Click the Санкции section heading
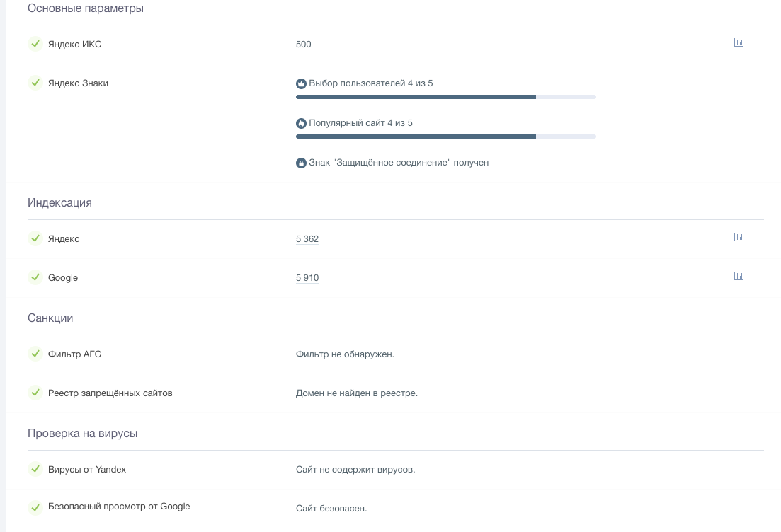Screen dimensions: 781x532 click(50, 318)
